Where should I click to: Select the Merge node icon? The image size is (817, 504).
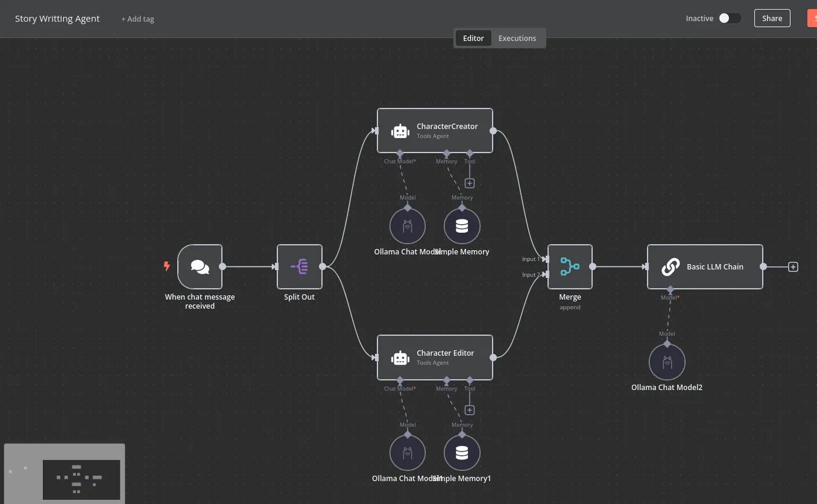pos(570,266)
